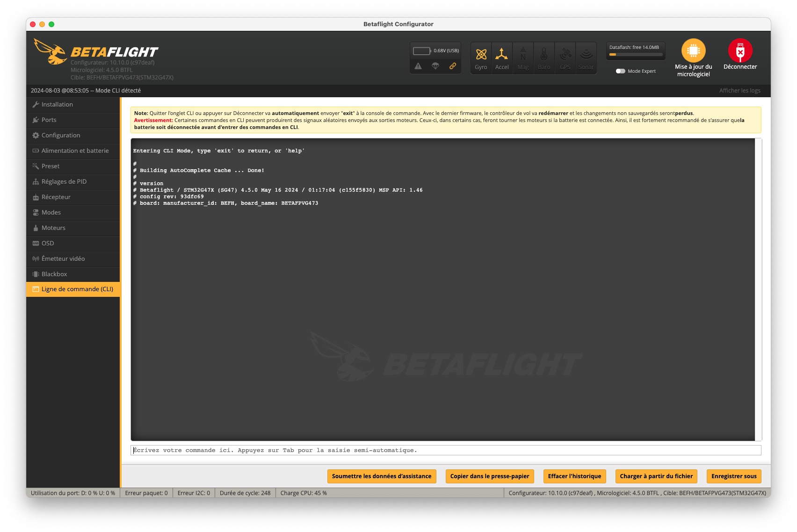Open the Modes tab
Viewport: 797px width, 532px height.
click(73, 213)
